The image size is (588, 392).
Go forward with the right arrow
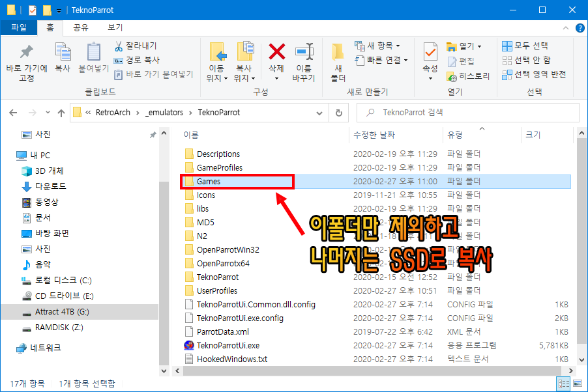[x=33, y=113]
